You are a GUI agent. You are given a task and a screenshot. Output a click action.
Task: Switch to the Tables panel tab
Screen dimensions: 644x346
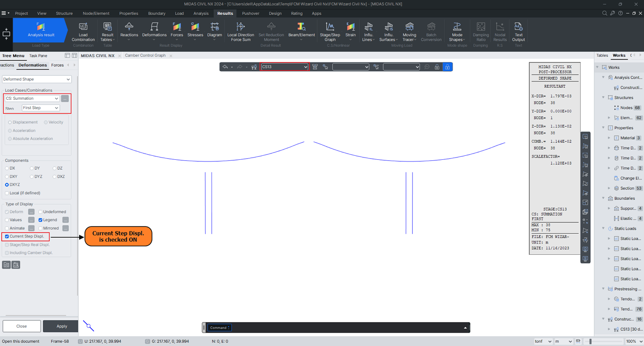tap(602, 56)
